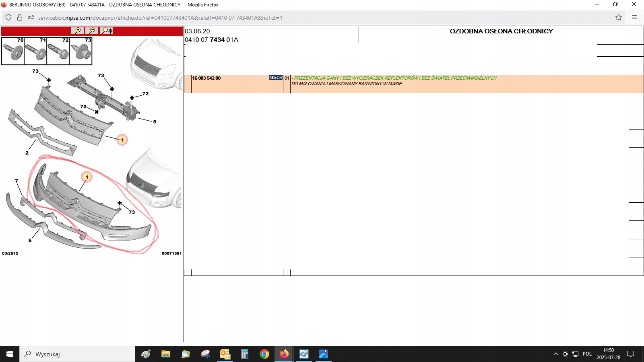Zoom out of the parts diagram
The height and width of the screenshot is (362, 644).
pos(92,31)
